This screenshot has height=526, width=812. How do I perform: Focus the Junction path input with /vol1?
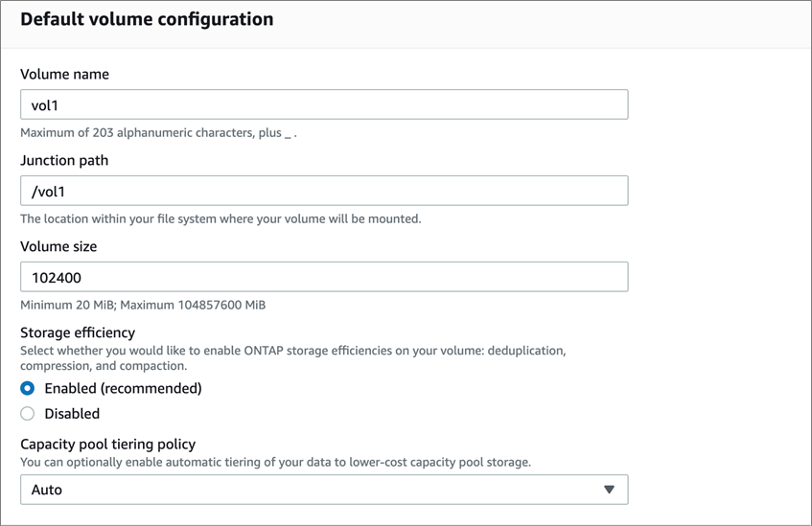pos(323,191)
